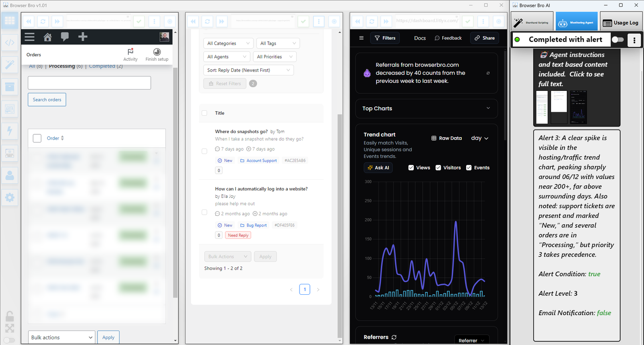Click the lightning bolt sidebar icon

point(10,131)
